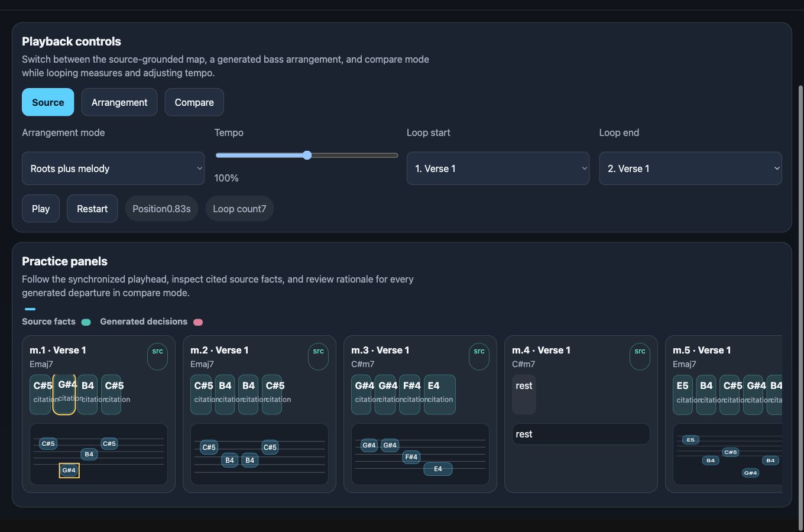Click the src badge on measure 3
This screenshot has height=532, width=804.
pyautogui.click(x=479, y=357)
